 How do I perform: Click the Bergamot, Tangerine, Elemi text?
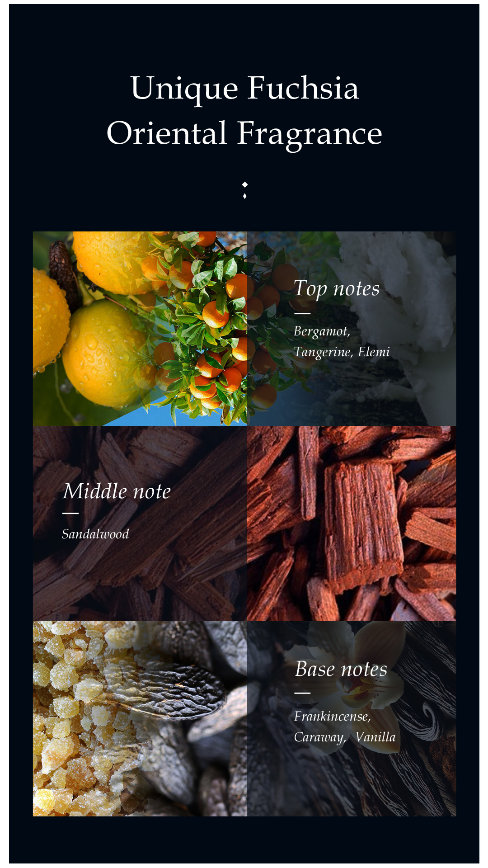pos(342,342)
